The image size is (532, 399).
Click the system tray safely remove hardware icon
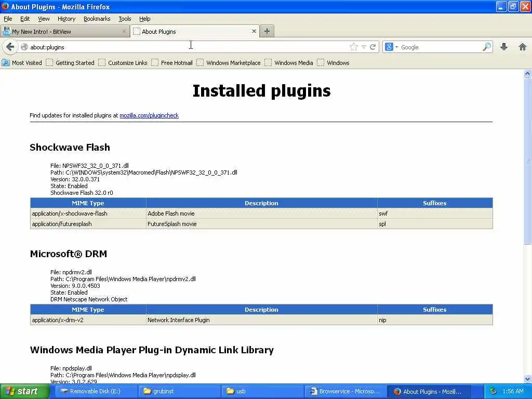(x=494, y=391)
